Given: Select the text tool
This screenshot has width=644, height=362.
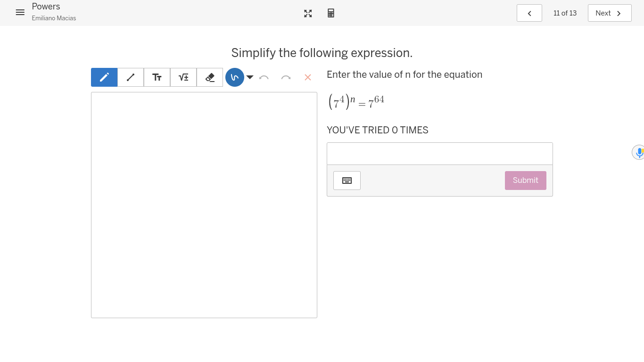Looking at the screenshot, I should pyautogui.click(x=157, y=77).
